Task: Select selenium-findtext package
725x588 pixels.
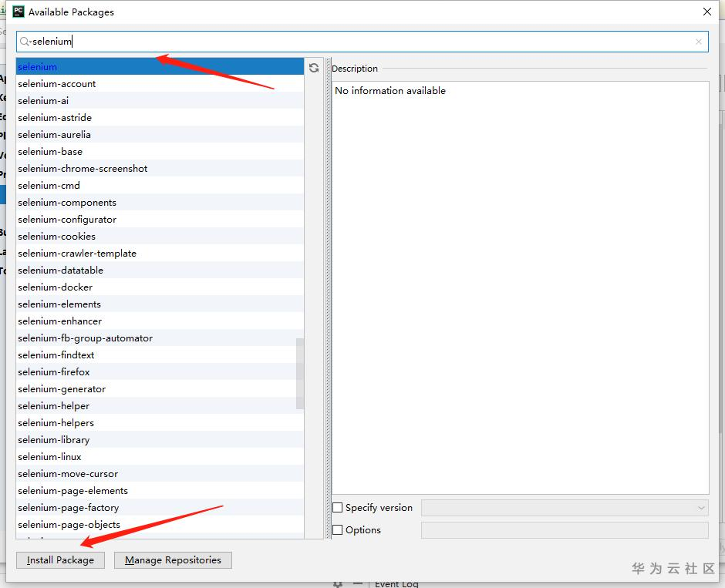Action: 160,354
